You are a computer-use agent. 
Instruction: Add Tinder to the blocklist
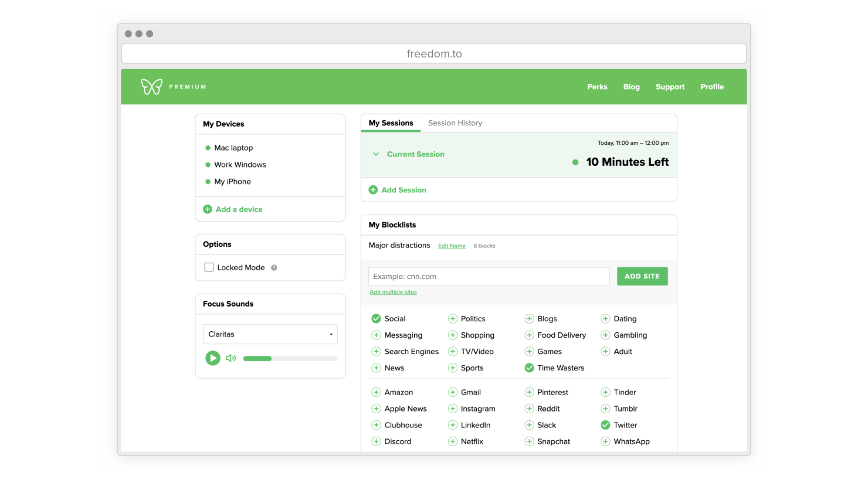(605, 392)
